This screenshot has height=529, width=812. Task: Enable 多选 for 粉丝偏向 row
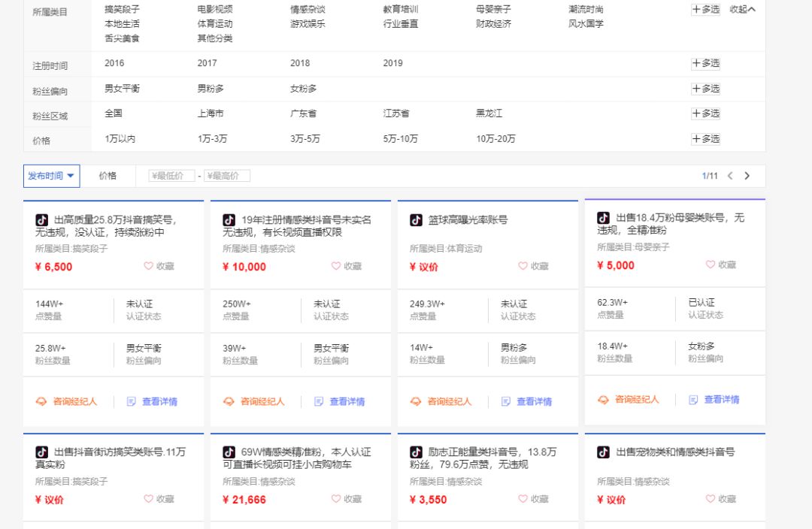[706, 89]
